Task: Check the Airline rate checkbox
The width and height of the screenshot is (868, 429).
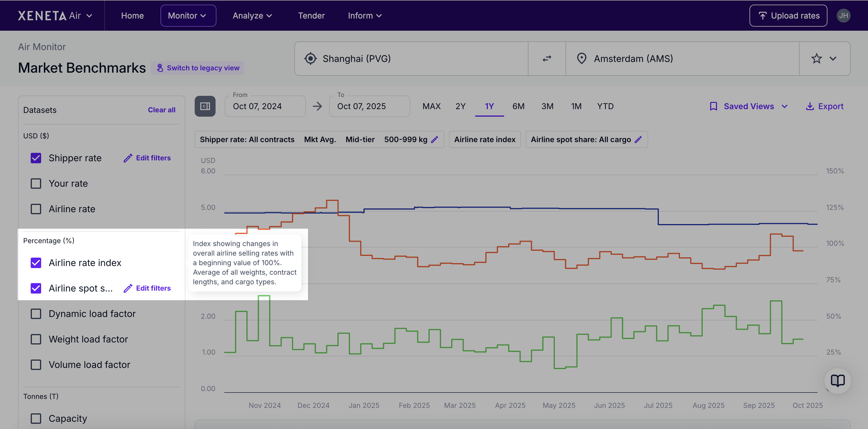Action: coord(36,209)
